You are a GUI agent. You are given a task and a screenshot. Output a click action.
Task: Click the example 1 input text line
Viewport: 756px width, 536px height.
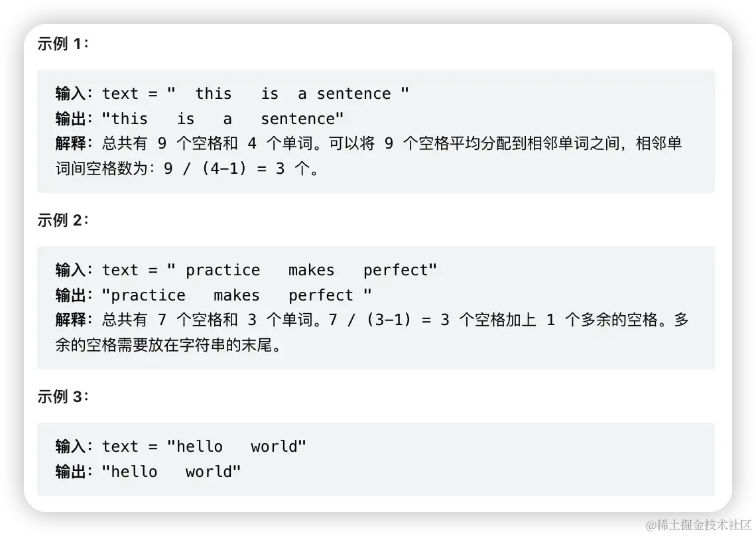point(232,93)
